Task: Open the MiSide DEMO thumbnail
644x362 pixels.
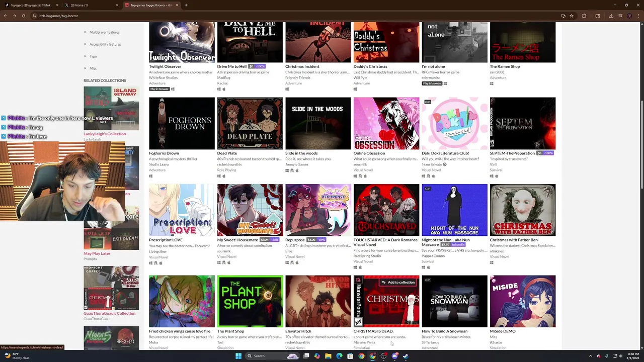Action: point(523,301)
